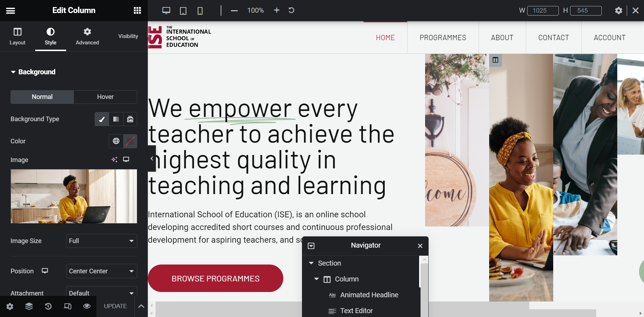Open the Position dropdown set to Center Center
Viewport: 644px width, 317px height.
pos(101,271)
